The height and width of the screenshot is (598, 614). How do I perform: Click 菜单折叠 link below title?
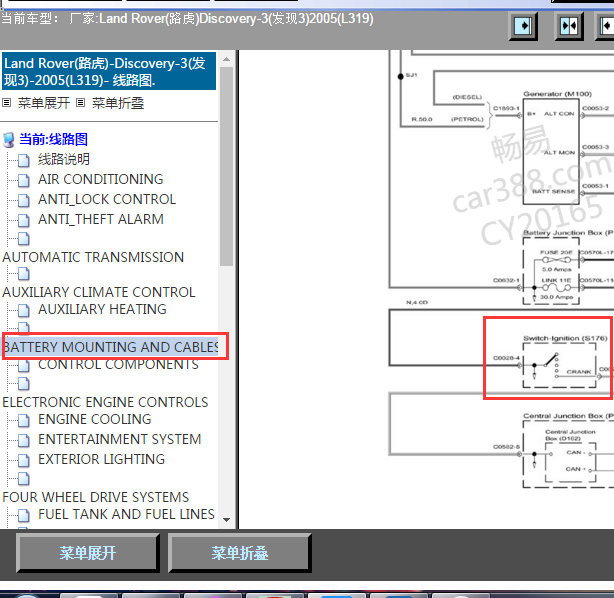tap(118, 103)
